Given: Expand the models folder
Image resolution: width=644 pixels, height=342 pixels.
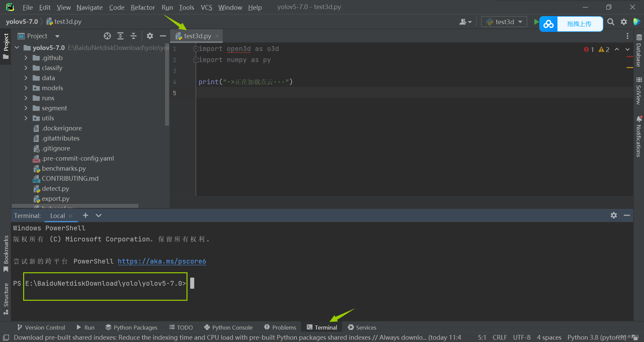Looking at the screenshot, I should (26, 88).
